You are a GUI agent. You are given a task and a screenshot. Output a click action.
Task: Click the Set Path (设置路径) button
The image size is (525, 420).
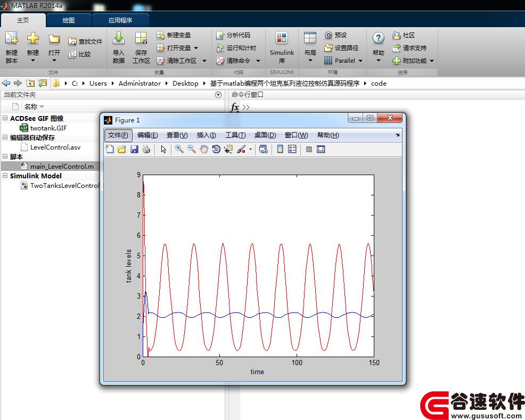click(341, 48)
